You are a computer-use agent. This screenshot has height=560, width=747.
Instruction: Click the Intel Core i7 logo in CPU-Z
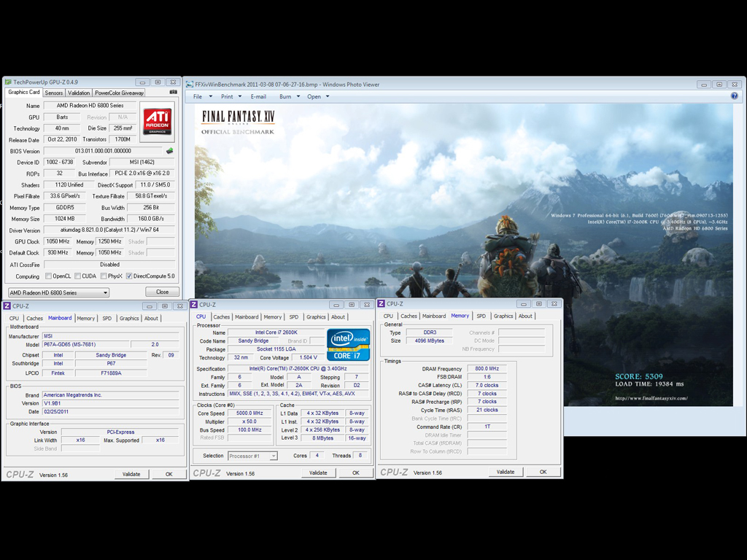(348, 344)
